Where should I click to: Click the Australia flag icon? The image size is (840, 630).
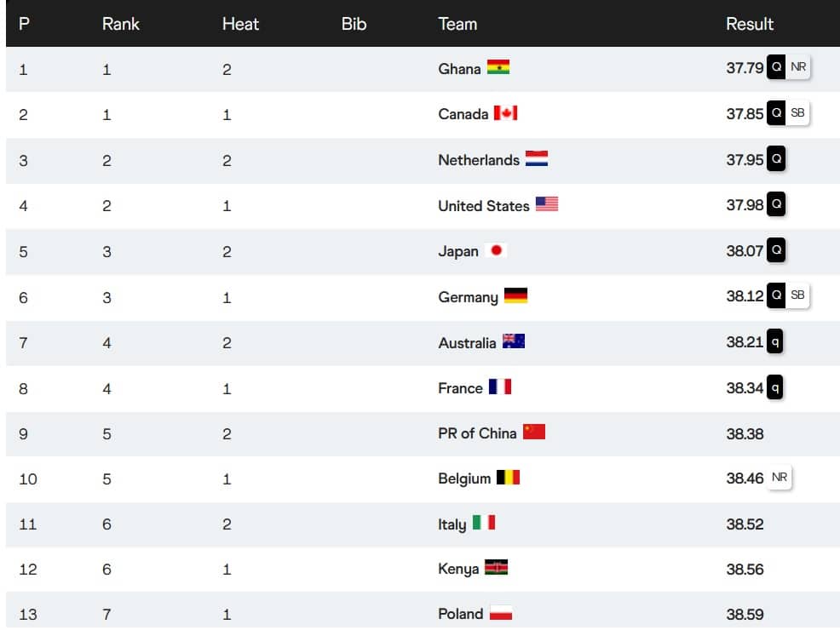[514, 341]
